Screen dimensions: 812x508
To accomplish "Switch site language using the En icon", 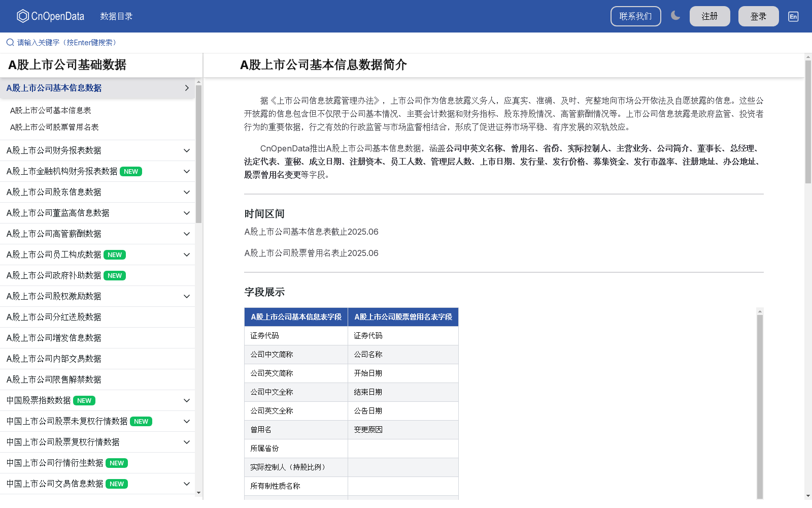I will pos(793,16).
